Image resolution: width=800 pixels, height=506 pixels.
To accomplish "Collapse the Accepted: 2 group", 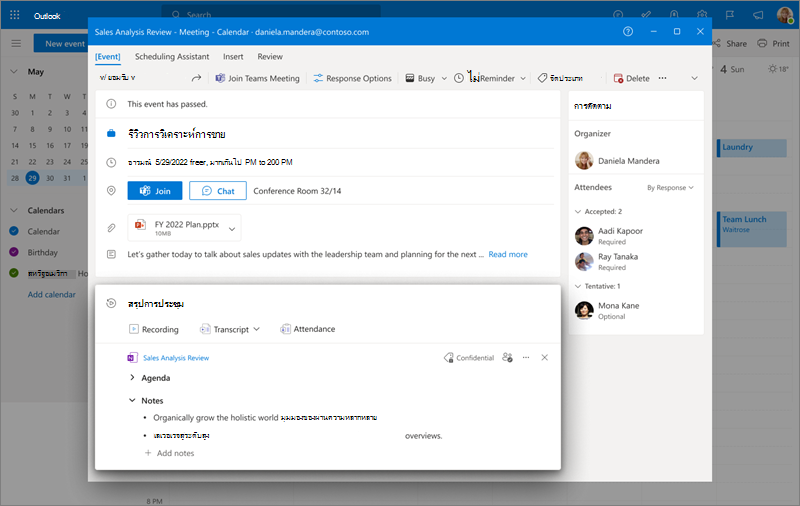I will click(578, 211).
